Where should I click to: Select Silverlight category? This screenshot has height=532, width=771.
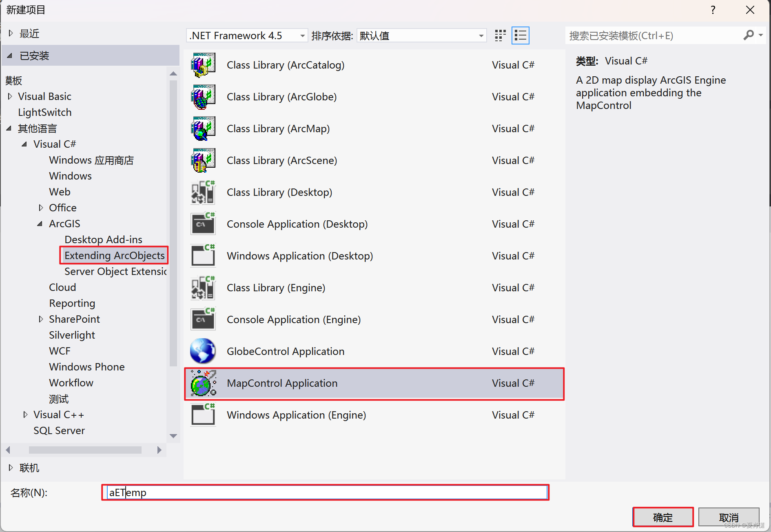72,335
